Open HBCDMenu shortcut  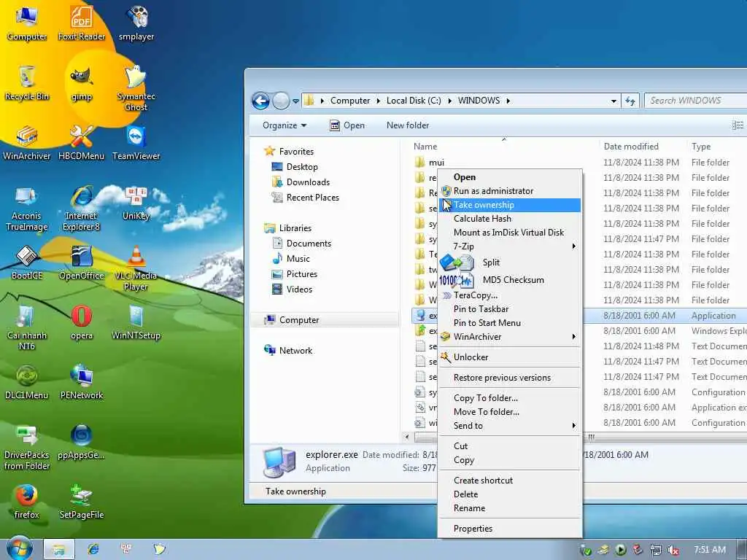tap(82, 142)
